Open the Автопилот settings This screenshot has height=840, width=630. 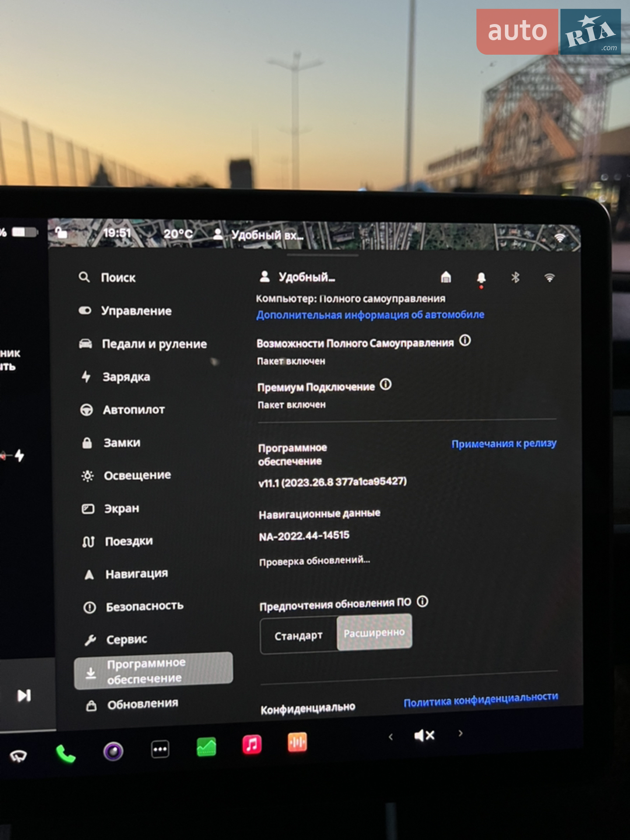tap(122, 410)
